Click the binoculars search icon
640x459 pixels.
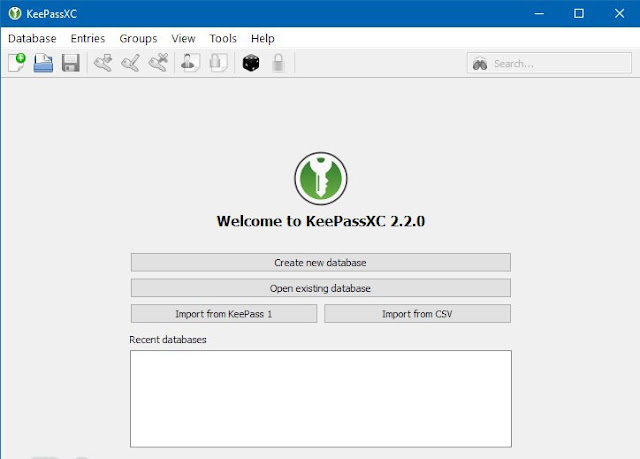480,64
